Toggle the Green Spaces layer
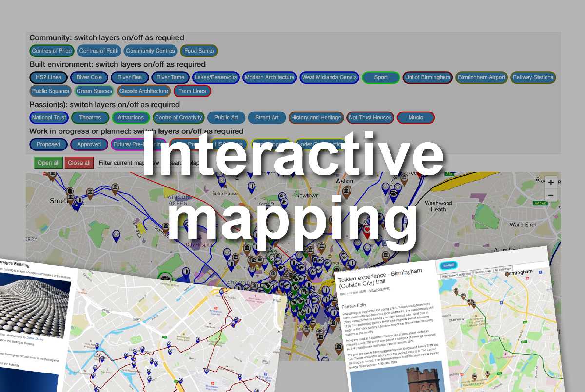This screenshot has height=392, width=585. [x=94, y=91]
